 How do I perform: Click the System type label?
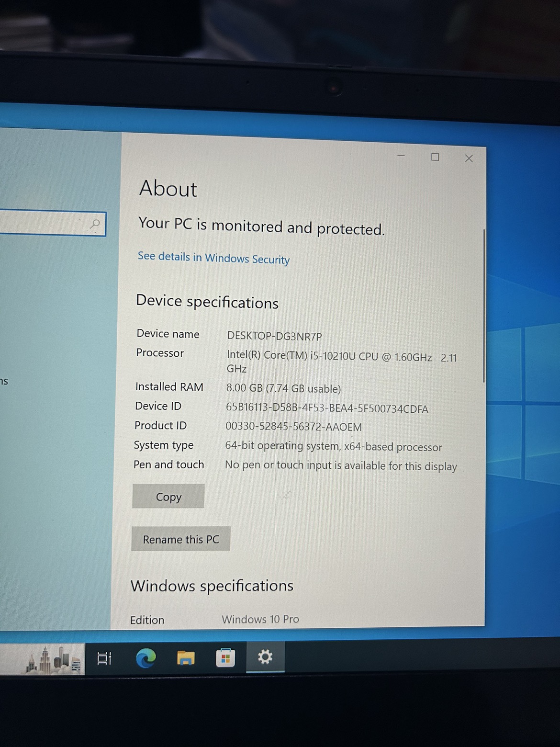pos(164,445)
